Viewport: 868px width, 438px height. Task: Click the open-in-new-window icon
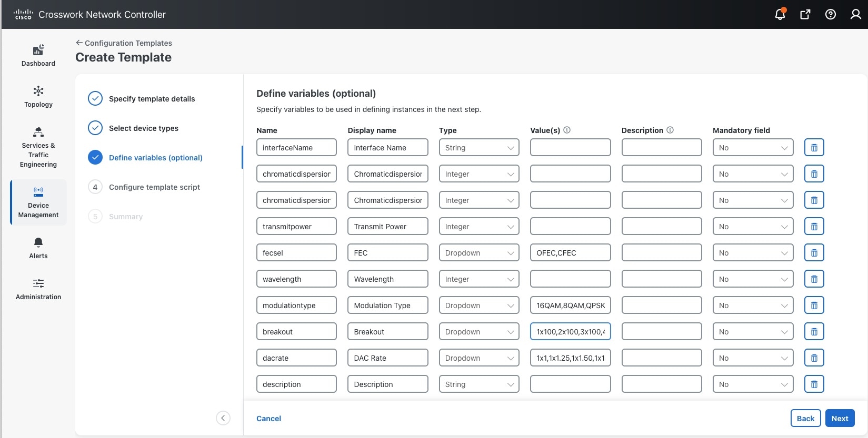[x=805, y=14]
